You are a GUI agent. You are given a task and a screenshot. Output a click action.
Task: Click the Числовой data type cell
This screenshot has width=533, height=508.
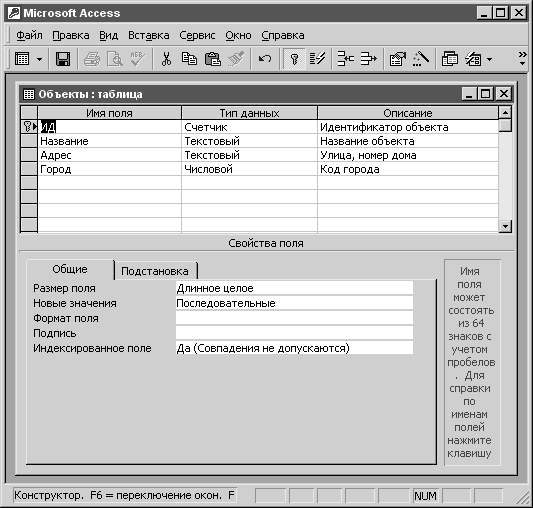point(250,169)
